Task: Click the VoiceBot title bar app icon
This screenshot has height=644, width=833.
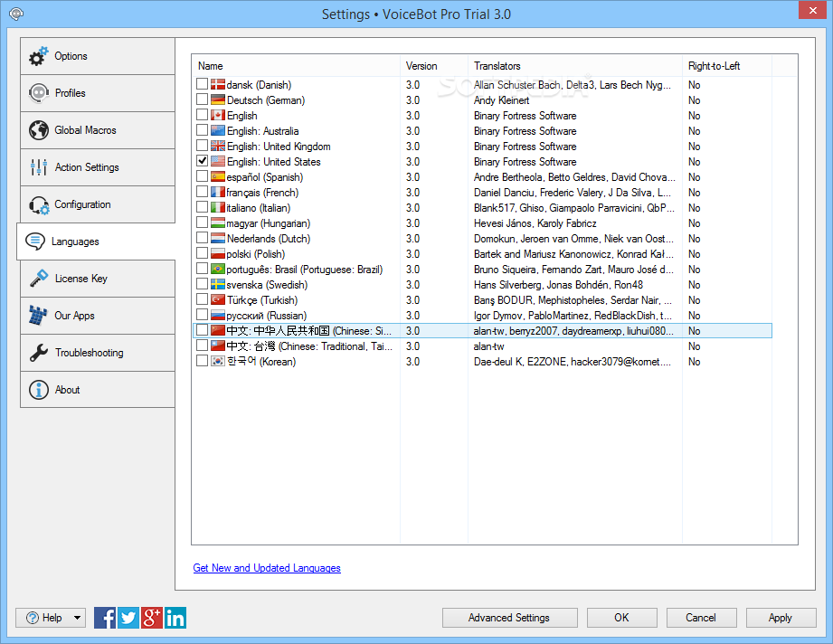Action: pos(16,14)
